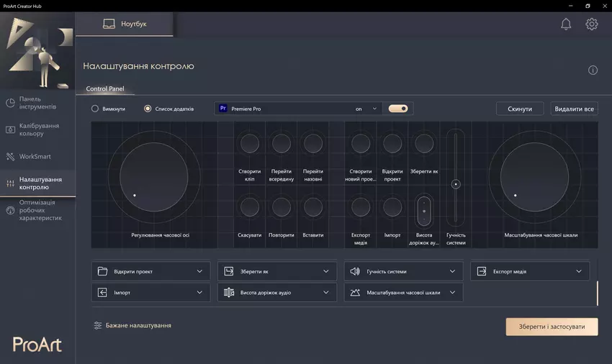
Task: Click the large 'Регулювання часової осі' dial
Action: pyautogui.click(x=153, y=176)
